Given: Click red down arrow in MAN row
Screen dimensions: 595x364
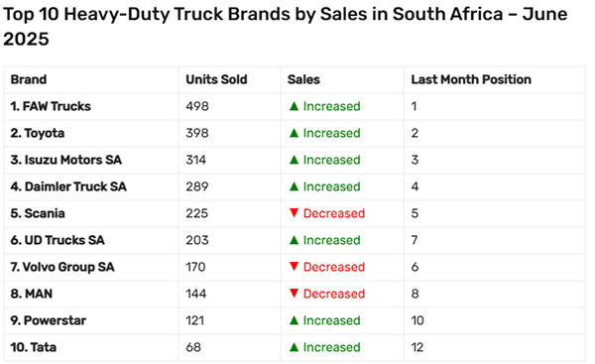Looking at the screenshot, I should [x=294, y=293].
